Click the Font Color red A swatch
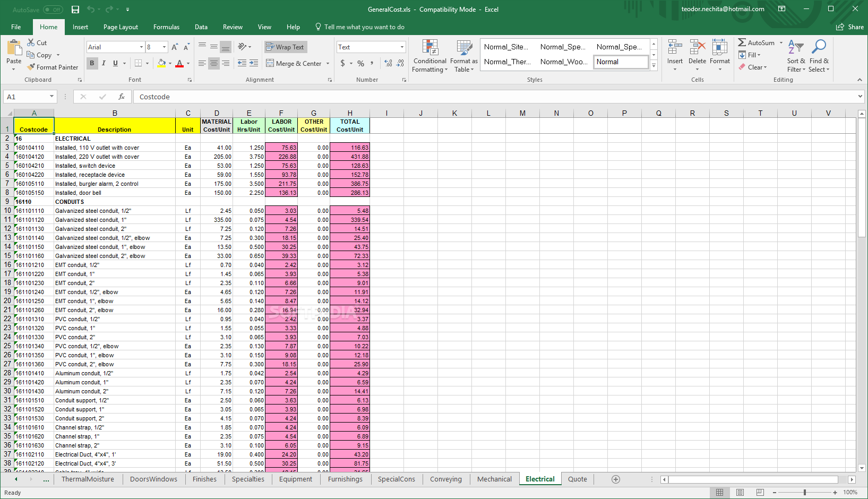 (x=179, y=63)
